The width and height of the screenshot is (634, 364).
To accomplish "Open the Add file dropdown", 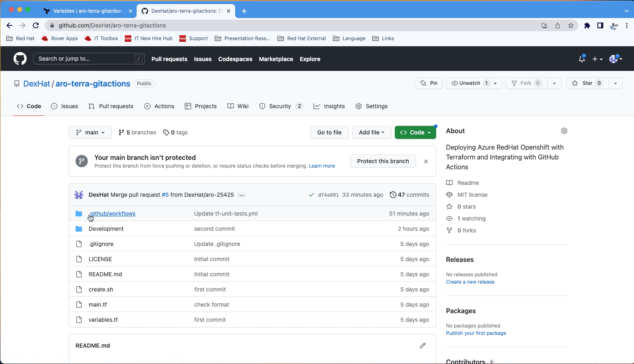I will coord(371,132).
